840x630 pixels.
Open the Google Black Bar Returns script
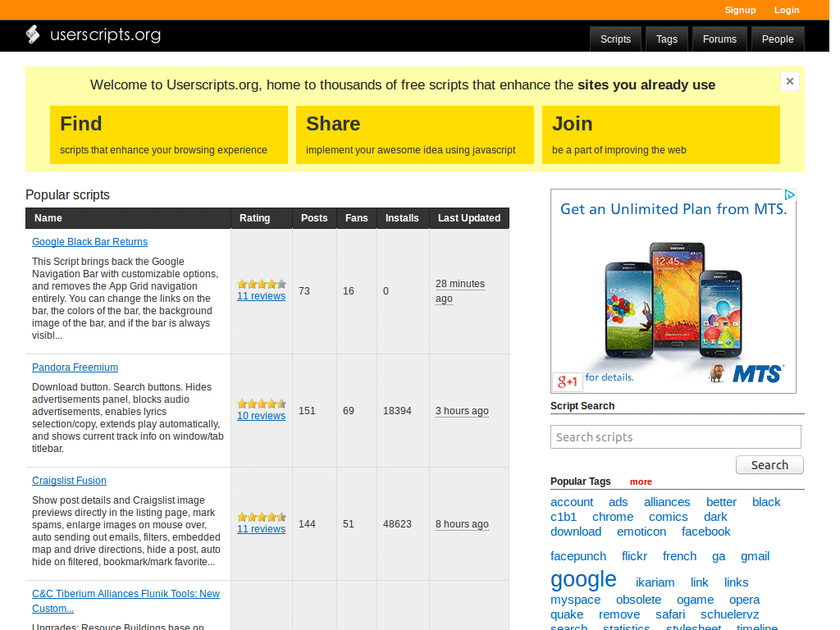coord(89,242)
